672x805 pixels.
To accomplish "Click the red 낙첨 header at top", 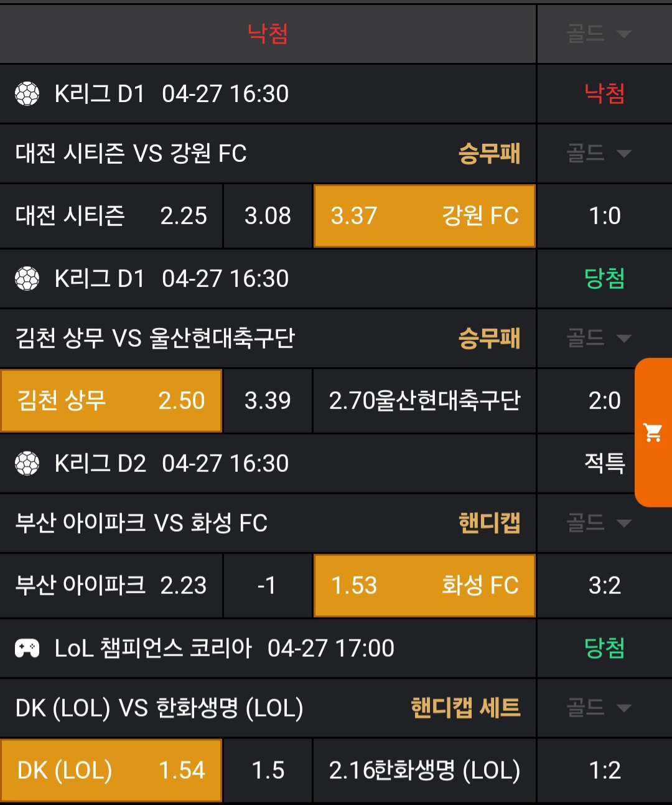I will [x=268, y=34].
